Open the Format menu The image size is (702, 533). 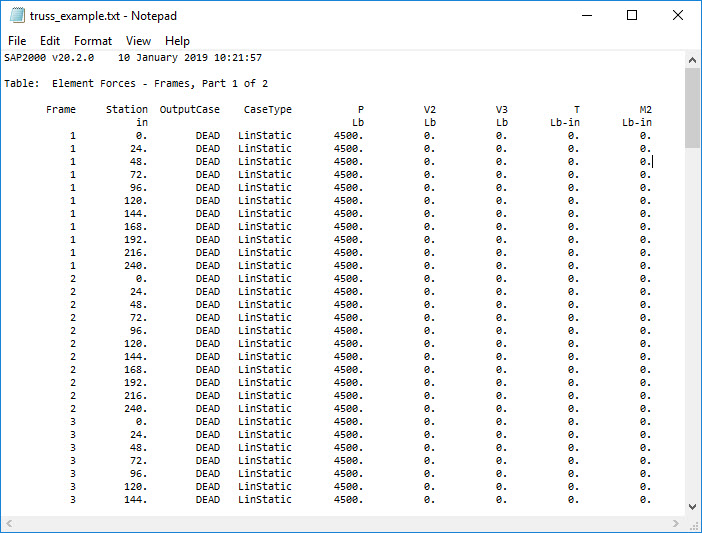coord(93,41)
